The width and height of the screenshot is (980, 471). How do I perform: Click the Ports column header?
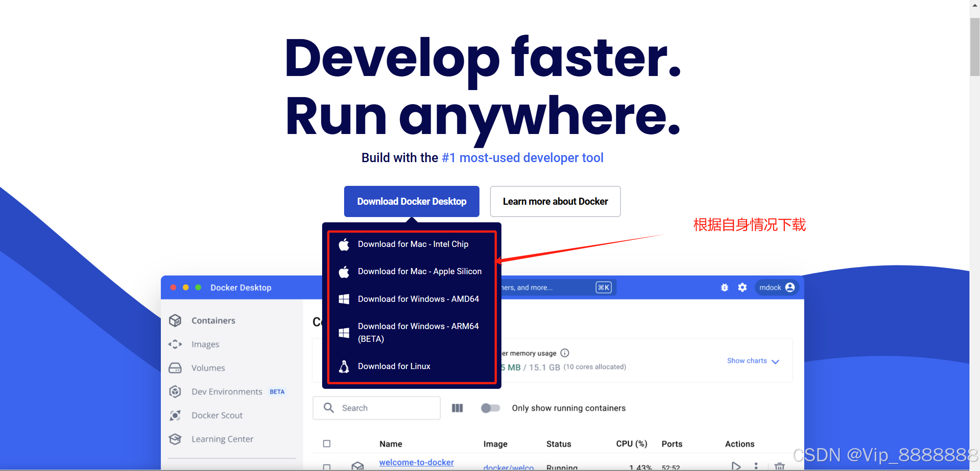click(x=672, y=444)
